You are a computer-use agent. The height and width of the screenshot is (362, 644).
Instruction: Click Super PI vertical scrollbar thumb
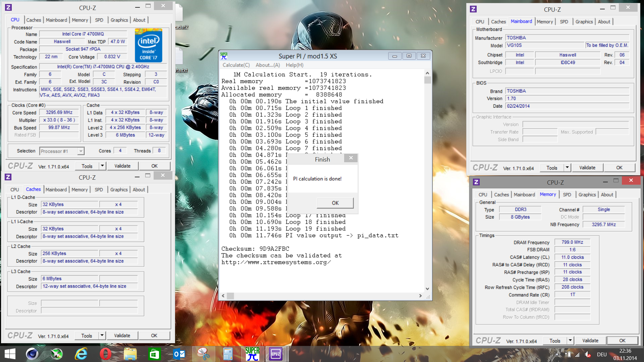pos(427,80)
